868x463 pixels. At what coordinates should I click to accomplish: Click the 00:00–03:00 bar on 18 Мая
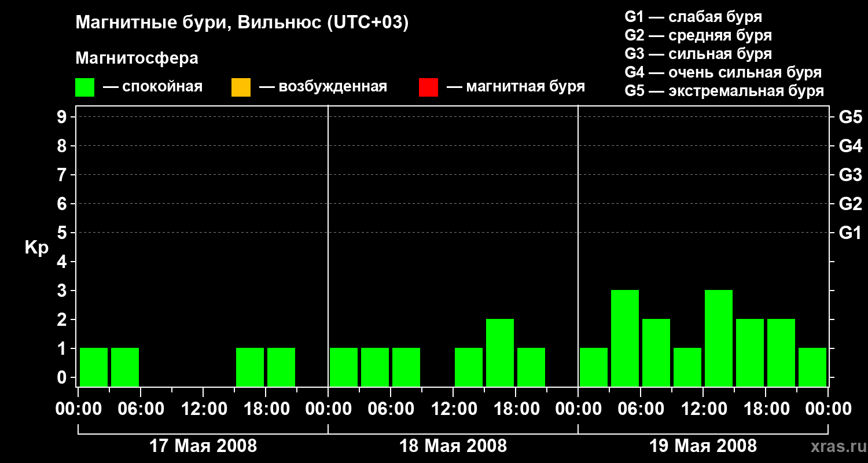(x=344, y=367)
